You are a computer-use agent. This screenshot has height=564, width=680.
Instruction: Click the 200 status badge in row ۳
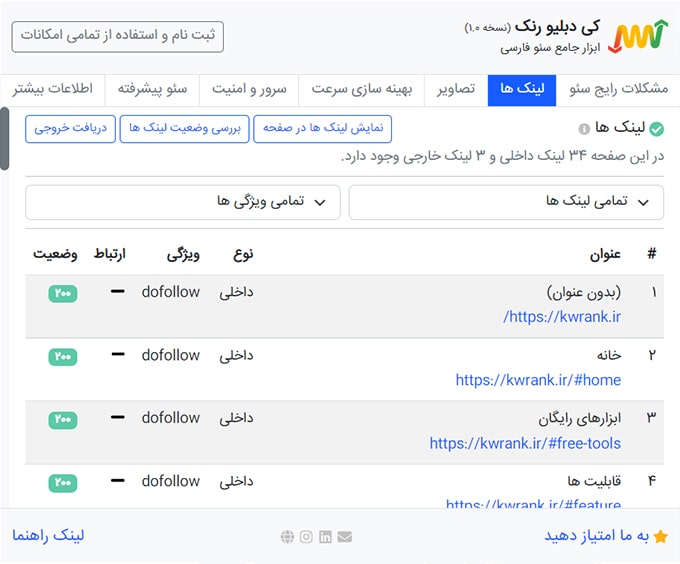[63, 420]
